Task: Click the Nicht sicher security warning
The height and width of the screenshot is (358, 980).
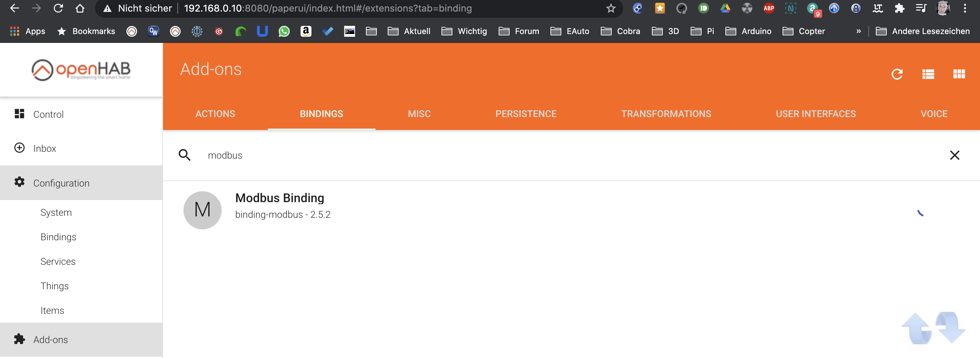Action: pyautogui.click(x=138, y=9)
